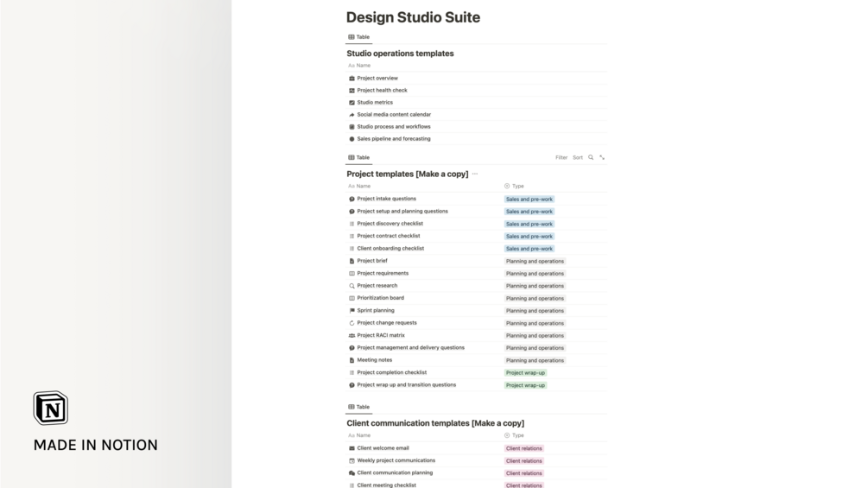Image resolution: width=868 pixels, height=488 pixels.
Task: Select the Table tab above Studio operations templates
Action: [359, 37]
